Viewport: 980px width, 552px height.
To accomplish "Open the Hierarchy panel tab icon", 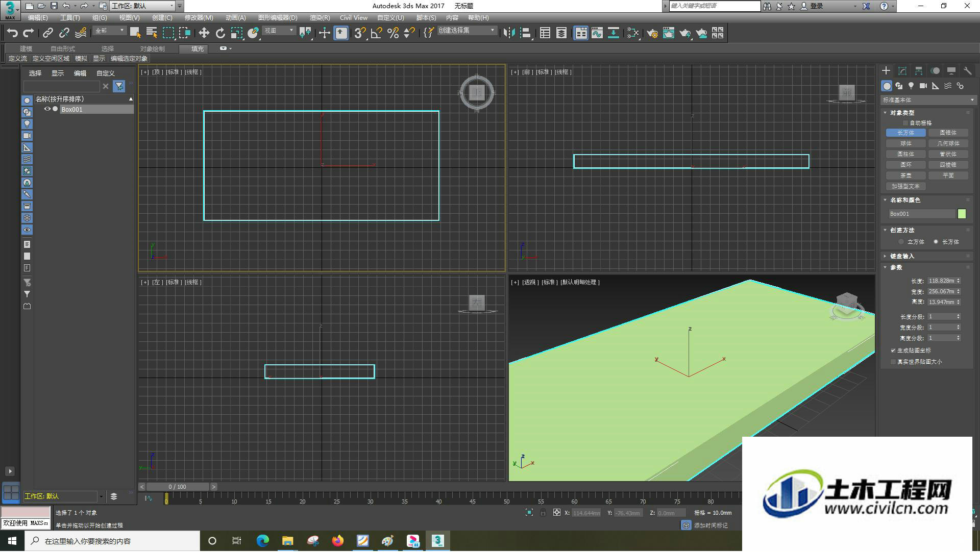I will point(919,71).
